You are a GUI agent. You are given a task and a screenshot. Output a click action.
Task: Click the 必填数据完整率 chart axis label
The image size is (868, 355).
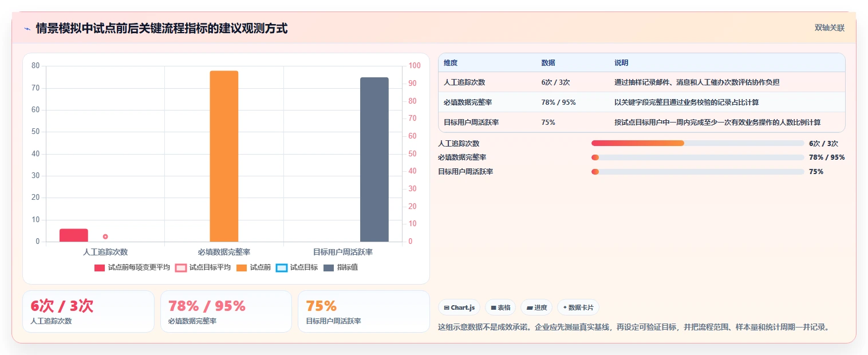(x=224, y=252)
